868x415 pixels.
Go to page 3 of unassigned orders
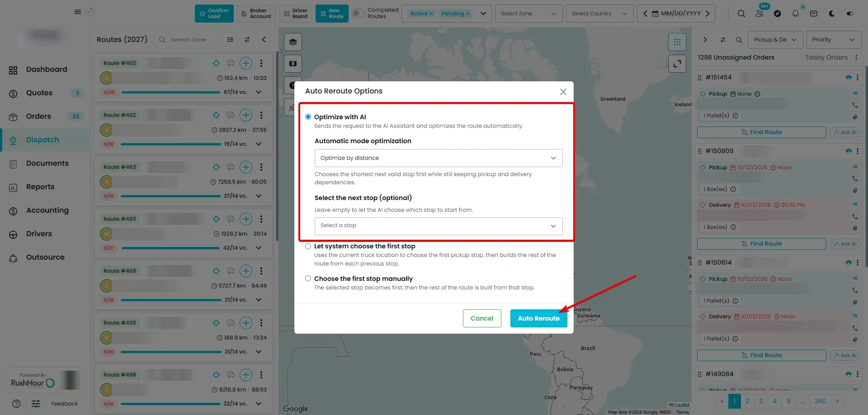761,401
